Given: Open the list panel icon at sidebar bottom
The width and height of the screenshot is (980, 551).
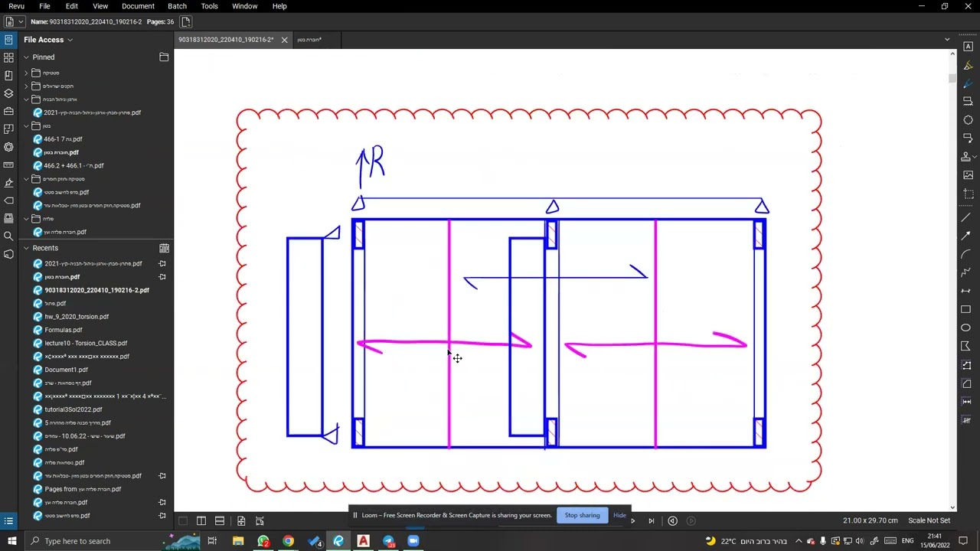Looking at the screenshot, I should 8,521.
